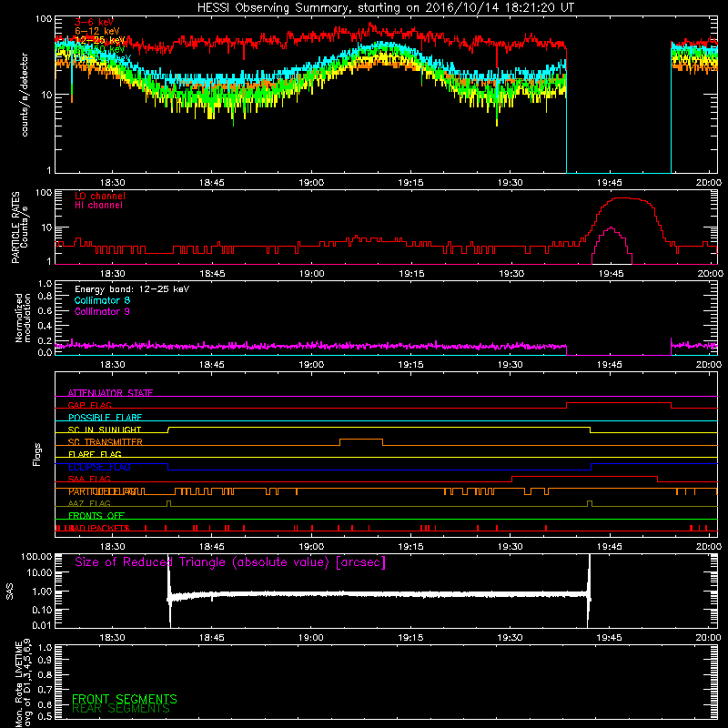Click the Flags vertical axis label
728x728 pixels.
37,454
